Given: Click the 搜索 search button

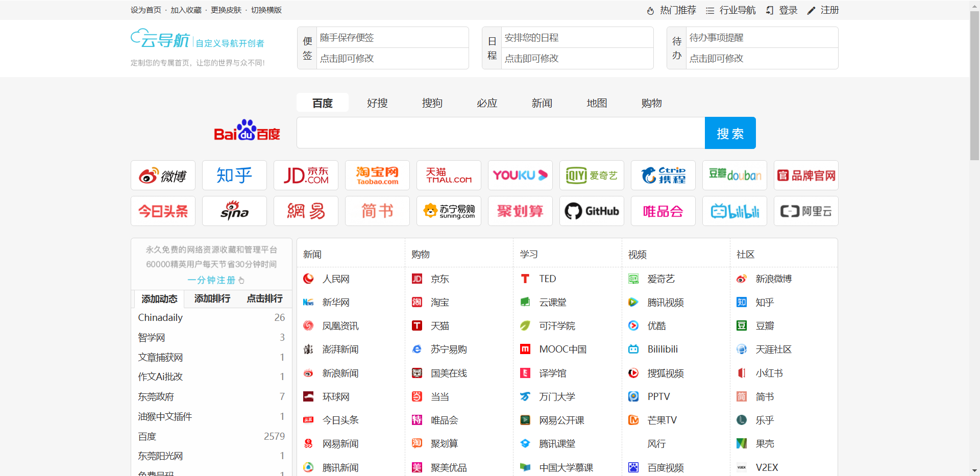Looking at the screenshot, I should pos(729,133).
